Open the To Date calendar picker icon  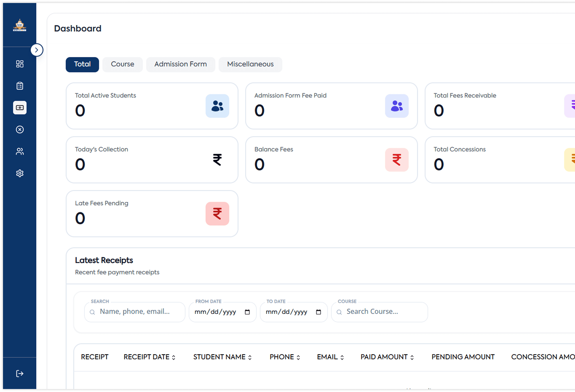pos(318,312)
